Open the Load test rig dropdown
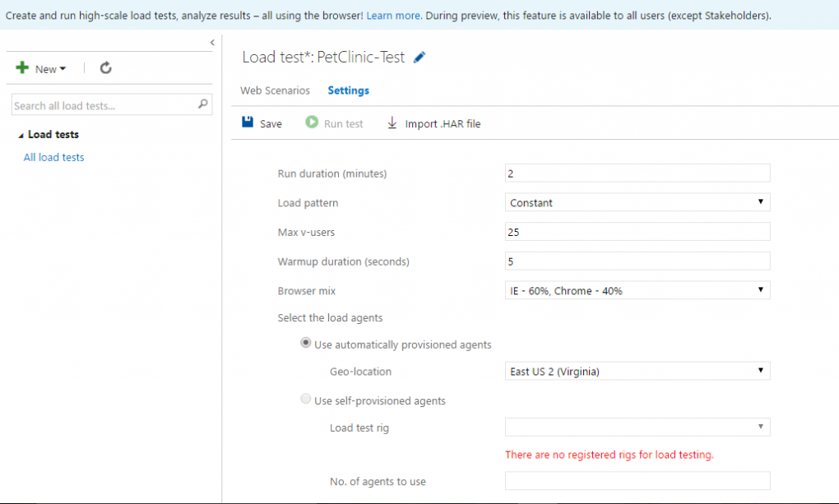 coord(637,427)
